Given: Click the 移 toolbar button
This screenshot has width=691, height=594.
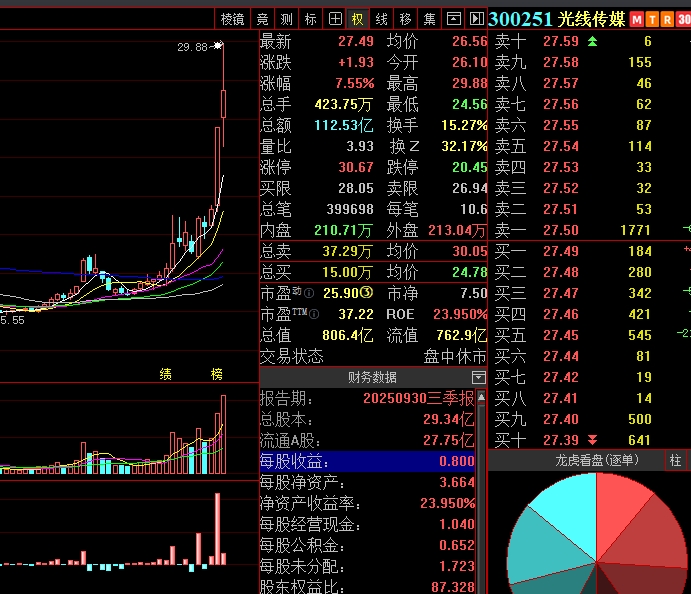Looking at the screenshot, I should [405, 19].
